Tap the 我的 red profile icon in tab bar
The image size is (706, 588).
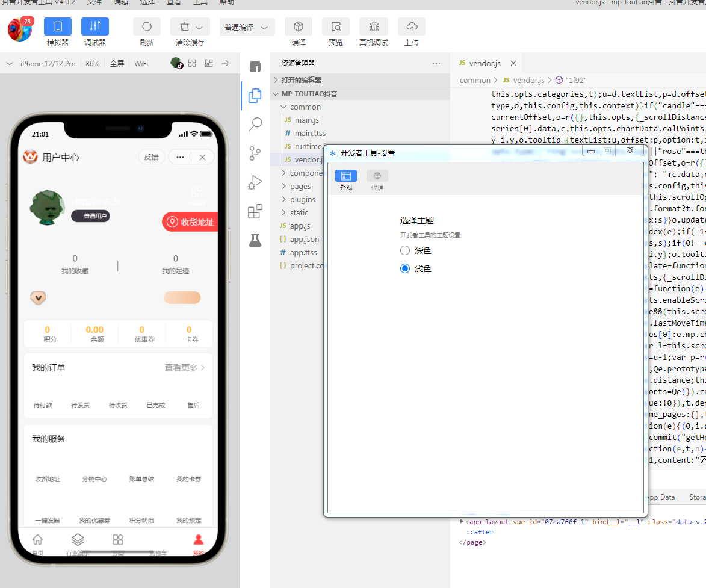click(199, 540)
